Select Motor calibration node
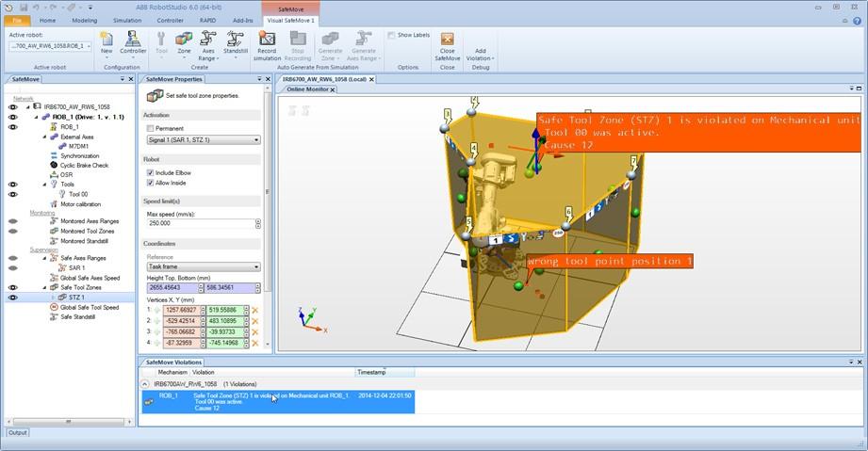Screen dimensions: 868x451 click(x=81, y=204)
